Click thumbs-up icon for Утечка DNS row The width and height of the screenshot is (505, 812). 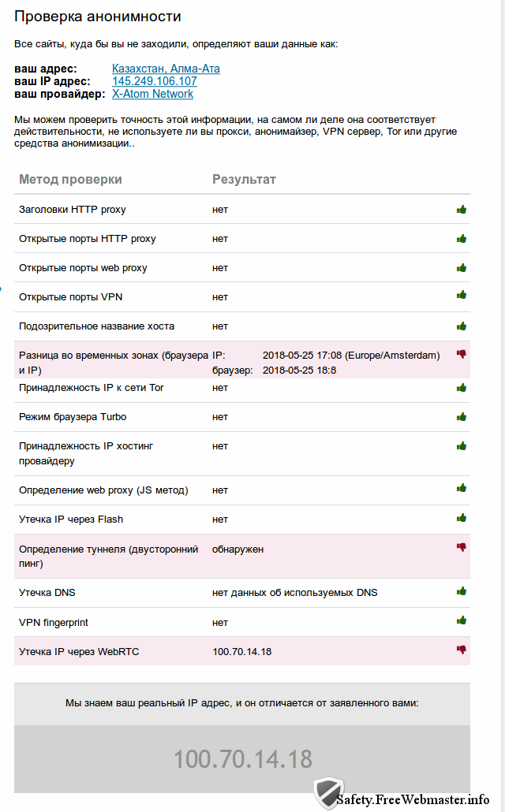pos(462,591)
